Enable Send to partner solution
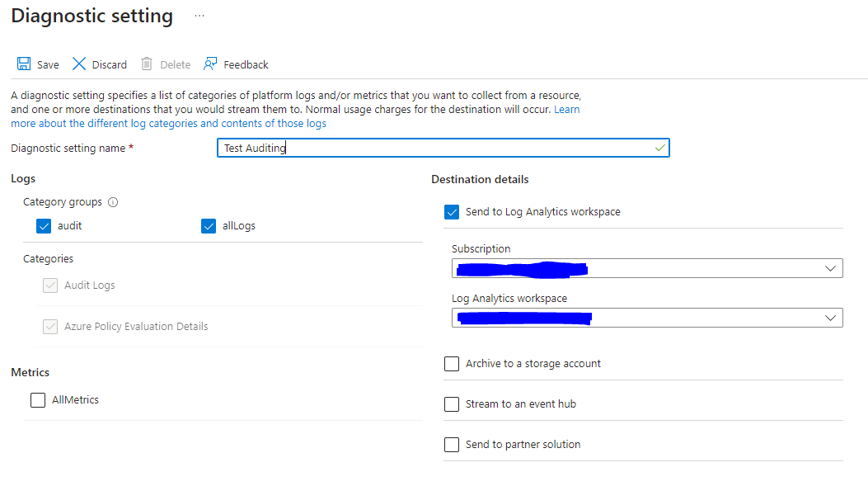 pyautogui.click(x=452, y=445)
